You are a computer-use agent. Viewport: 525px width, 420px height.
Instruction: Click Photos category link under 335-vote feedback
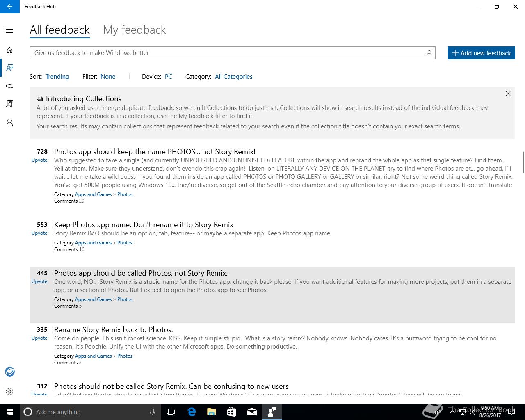(x=125, y=356)
